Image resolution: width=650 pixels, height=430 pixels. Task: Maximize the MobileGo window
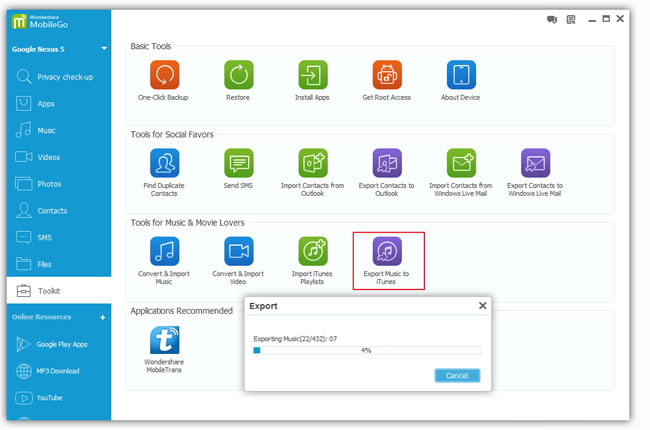pos(606,19)
